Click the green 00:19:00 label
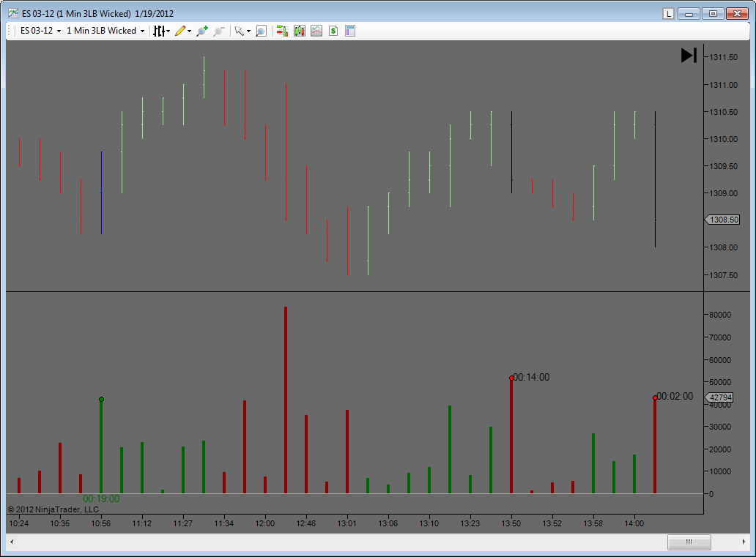Image resolution: width=756 pixels, height=557 pixels. click(x=101, y=499)
